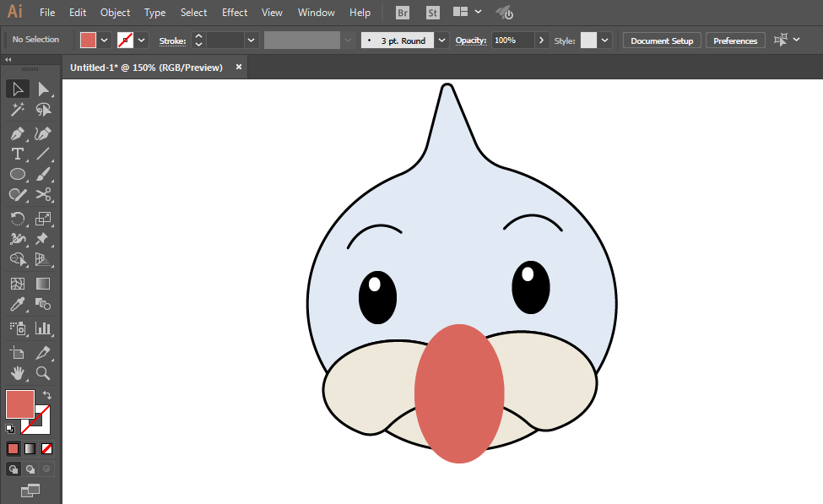823x504 pixels.
Task: Select the Type tool
Action: click(x=17, y=154)
